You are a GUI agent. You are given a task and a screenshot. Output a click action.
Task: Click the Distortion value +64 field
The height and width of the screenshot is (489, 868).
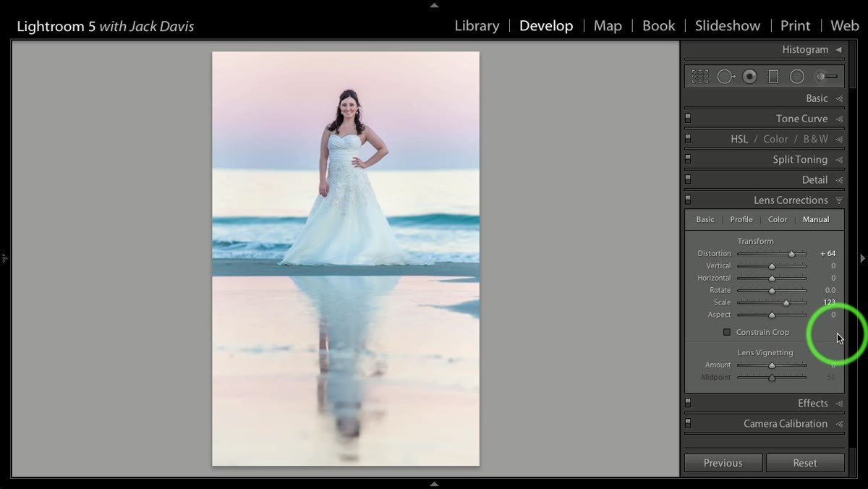tap(828, 254)
